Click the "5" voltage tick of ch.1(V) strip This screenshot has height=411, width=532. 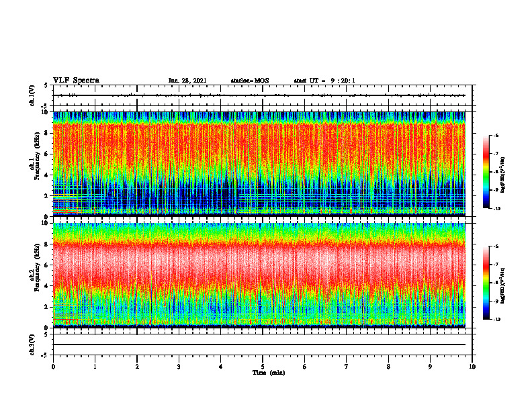point(46,85)
